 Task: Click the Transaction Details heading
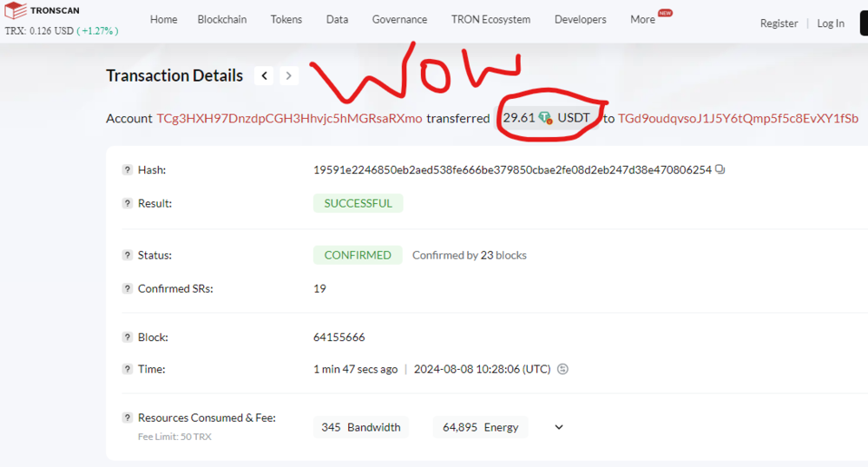pyautogui.click(x=174, y=76)
